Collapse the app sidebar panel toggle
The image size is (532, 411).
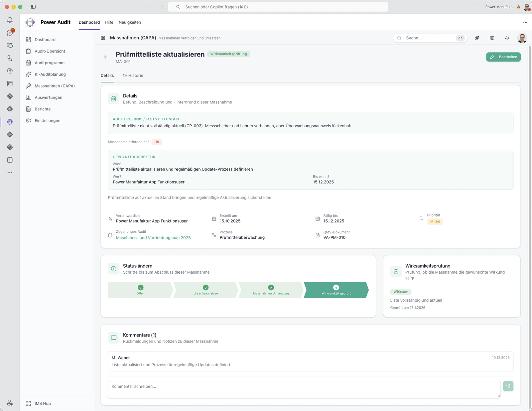pyautogui.click(x=103, y=38)
